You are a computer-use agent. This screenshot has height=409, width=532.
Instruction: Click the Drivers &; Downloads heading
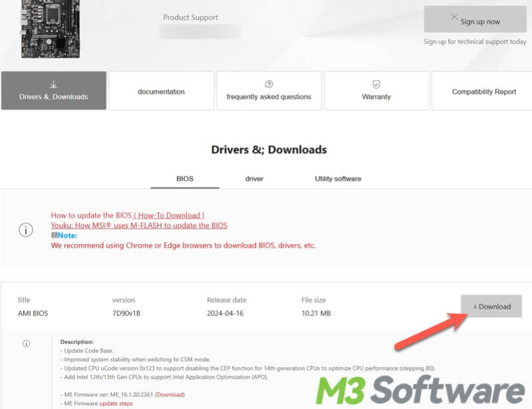point(269,150)
